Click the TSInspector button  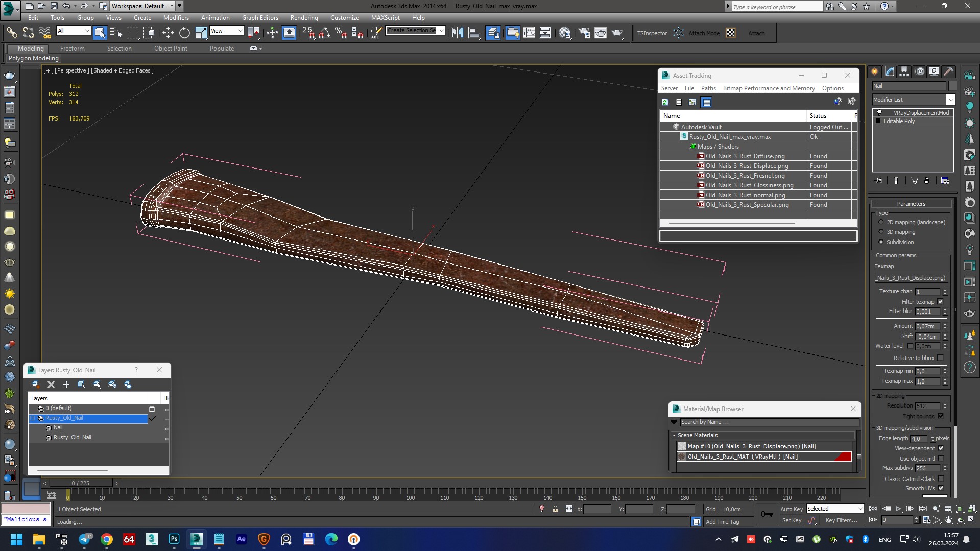pyautogui.click(x=652, y=33)
